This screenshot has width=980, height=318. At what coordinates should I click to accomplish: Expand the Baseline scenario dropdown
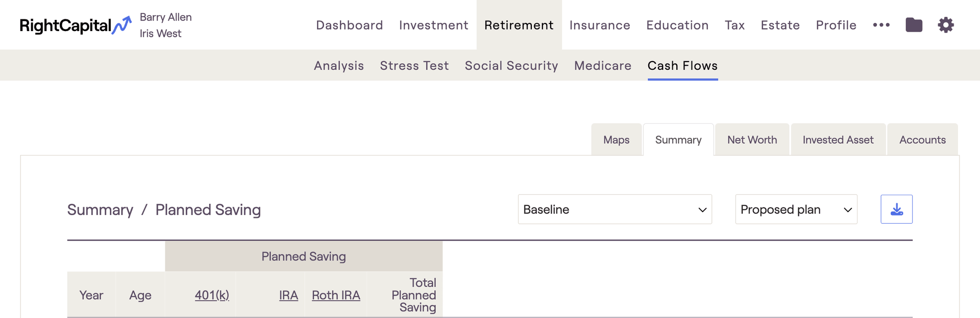[x=615, y=209]
